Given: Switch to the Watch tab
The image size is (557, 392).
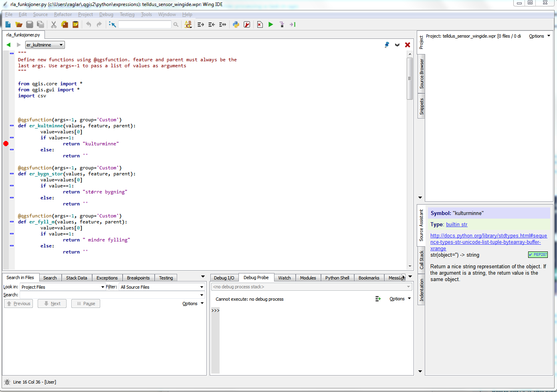Looking at the screenshot, I should (x=285, y=278).
